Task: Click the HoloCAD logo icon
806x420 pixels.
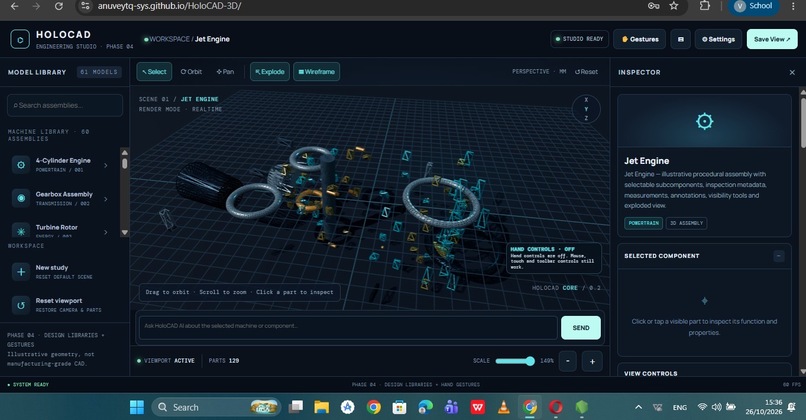Action: (x=20, y=40)
